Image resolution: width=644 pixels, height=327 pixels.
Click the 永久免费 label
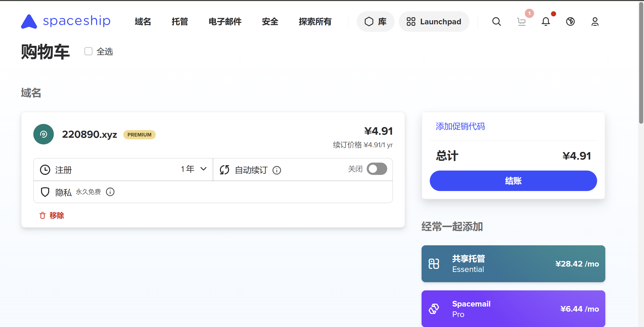[x=88, y=192]
